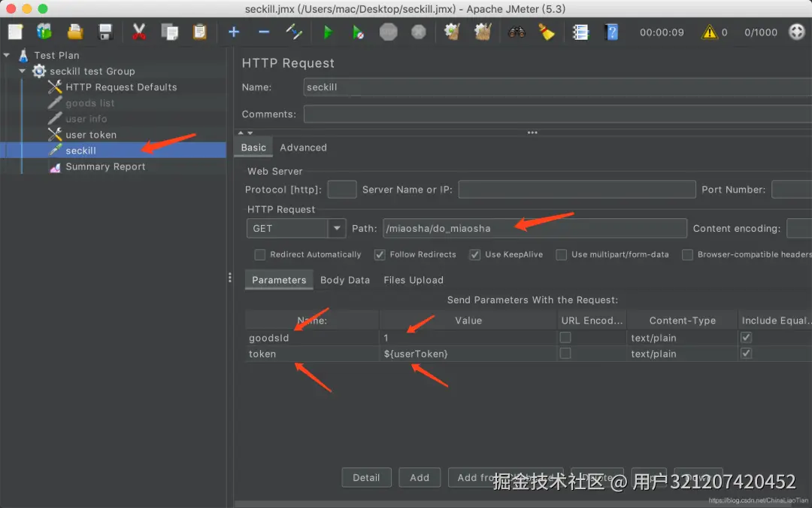This screenshot has width=812, height=508.
Task: Open Summary Report in tree
Action: (x=105, y=166)
